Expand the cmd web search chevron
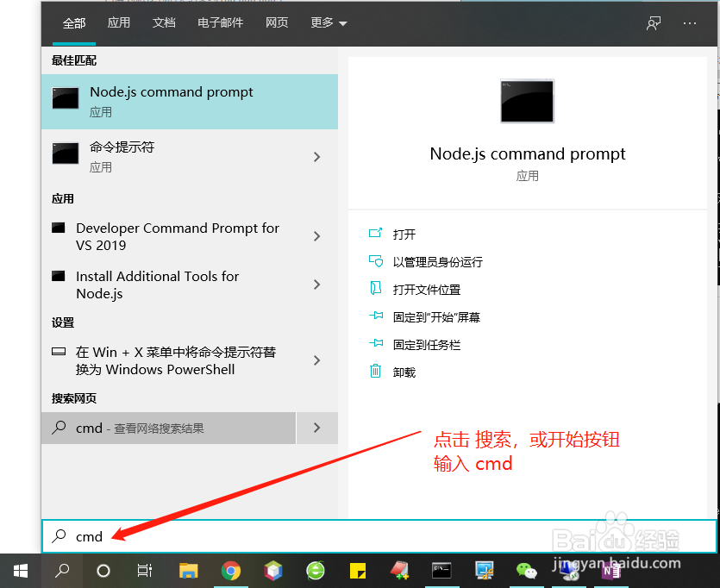Viewport: 720px width, 588px height. (317, 428)
